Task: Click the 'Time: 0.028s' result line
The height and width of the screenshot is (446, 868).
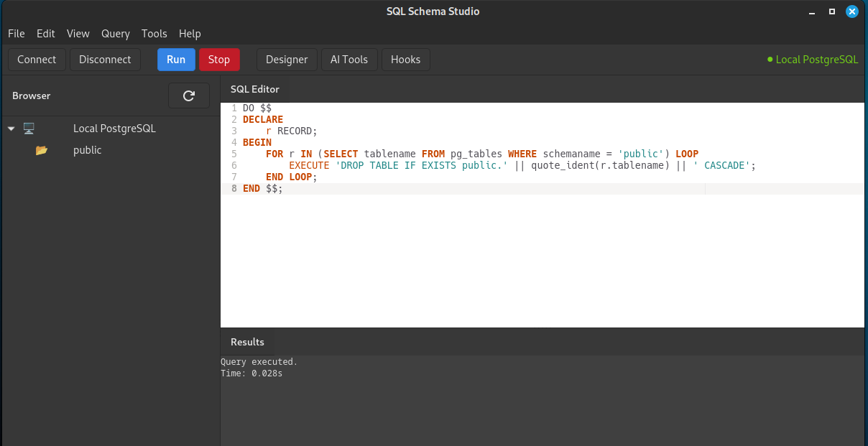Action: point(251,373)
